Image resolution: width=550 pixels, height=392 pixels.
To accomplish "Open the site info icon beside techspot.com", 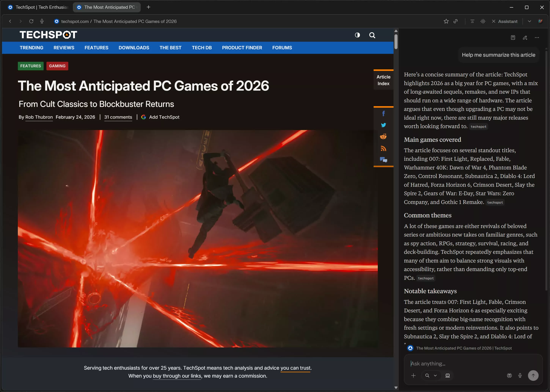I will 57,21.
